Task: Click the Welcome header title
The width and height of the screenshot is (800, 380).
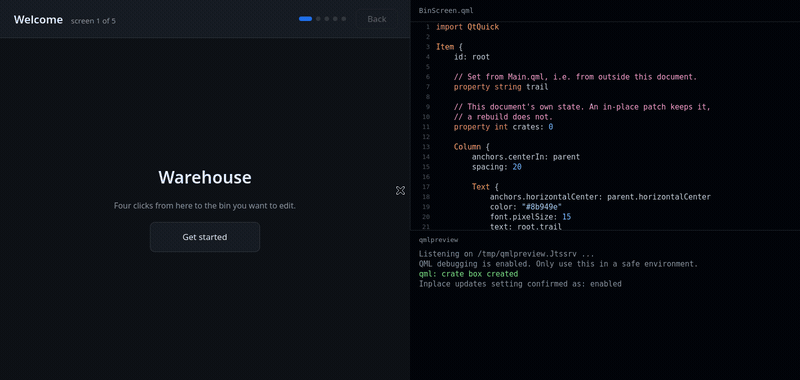Action: tap(38, 19)
